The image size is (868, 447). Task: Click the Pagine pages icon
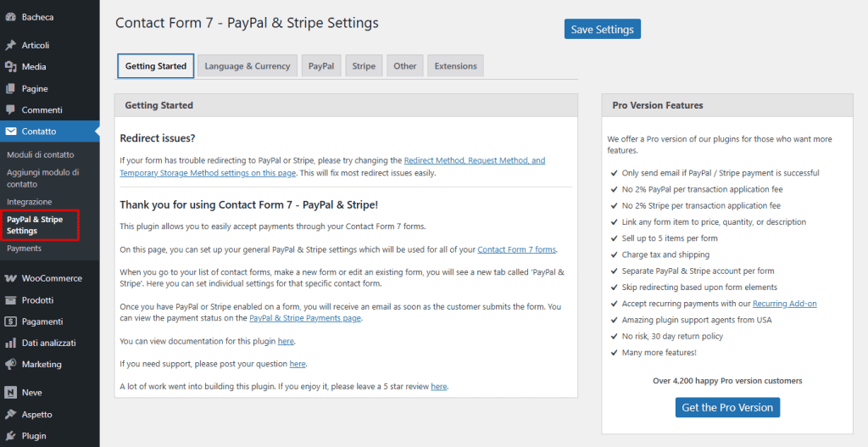tap(10, 88)
